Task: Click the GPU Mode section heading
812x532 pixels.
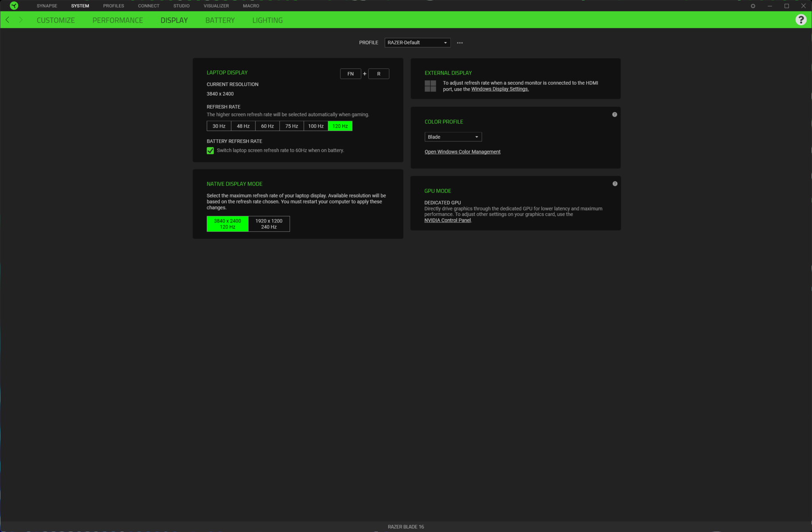Action: pos(438,191)
